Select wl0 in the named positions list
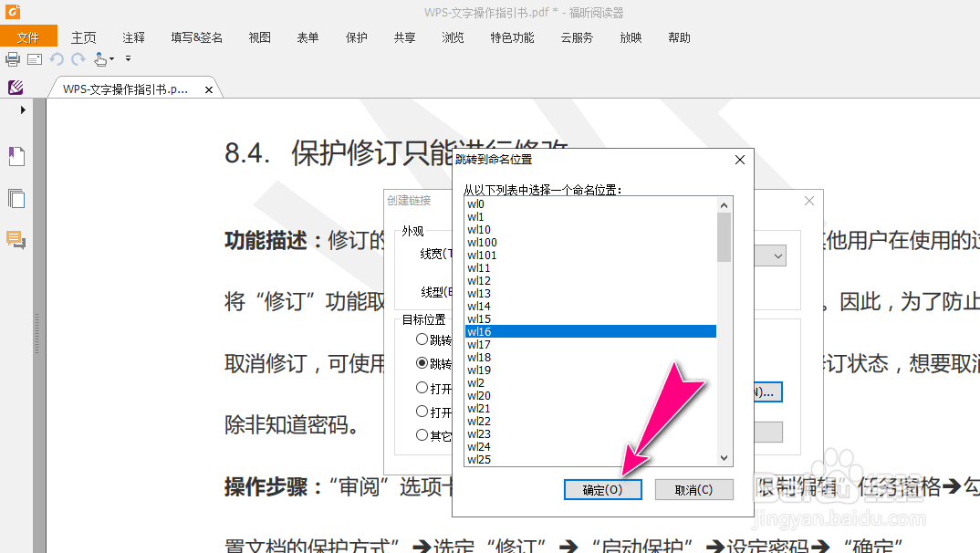This screenshot has height=553, width=980. click(590, 204)
